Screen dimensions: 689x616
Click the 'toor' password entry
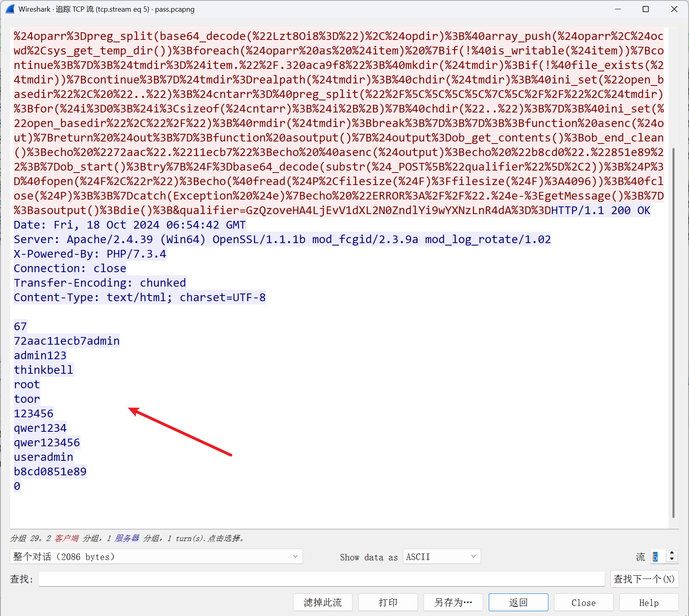point(27,399)
